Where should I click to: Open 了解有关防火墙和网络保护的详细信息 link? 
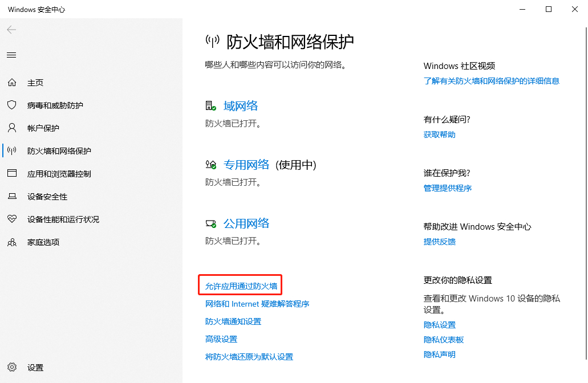(x=491, y=81)
